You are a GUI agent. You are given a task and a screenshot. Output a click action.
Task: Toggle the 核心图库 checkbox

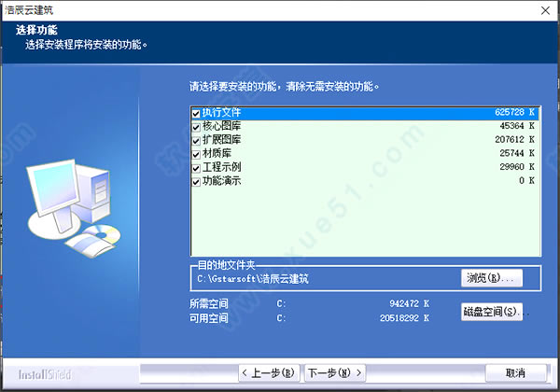click(x=196, y=127)
